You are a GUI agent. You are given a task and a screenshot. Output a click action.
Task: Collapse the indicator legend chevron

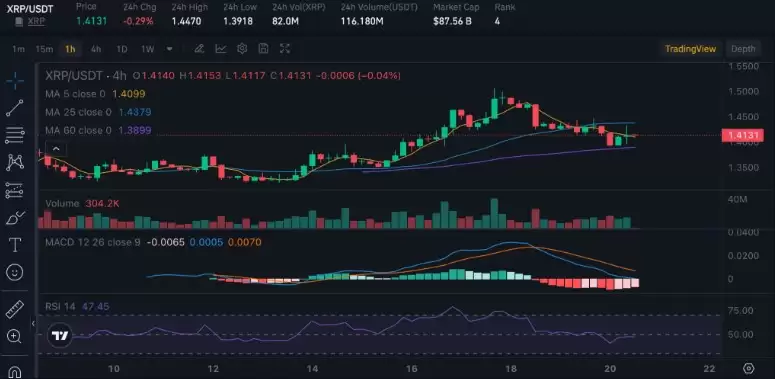(56, 149)
